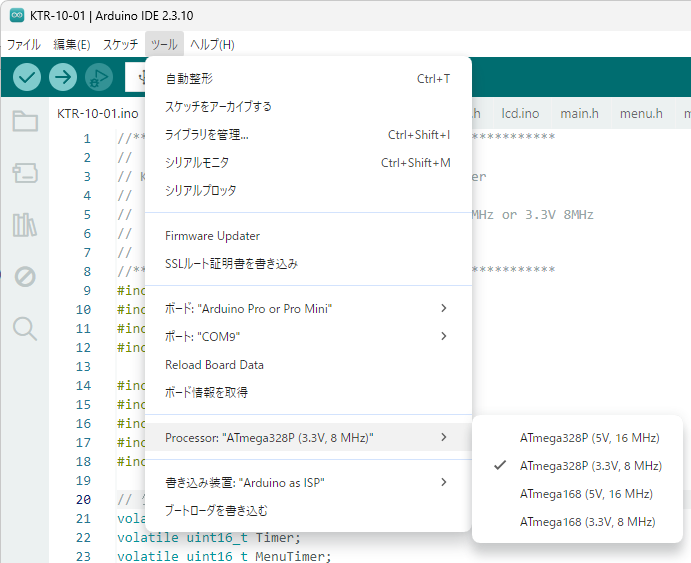
Task: Select ブートローダを書き込む
Action: 308,511
